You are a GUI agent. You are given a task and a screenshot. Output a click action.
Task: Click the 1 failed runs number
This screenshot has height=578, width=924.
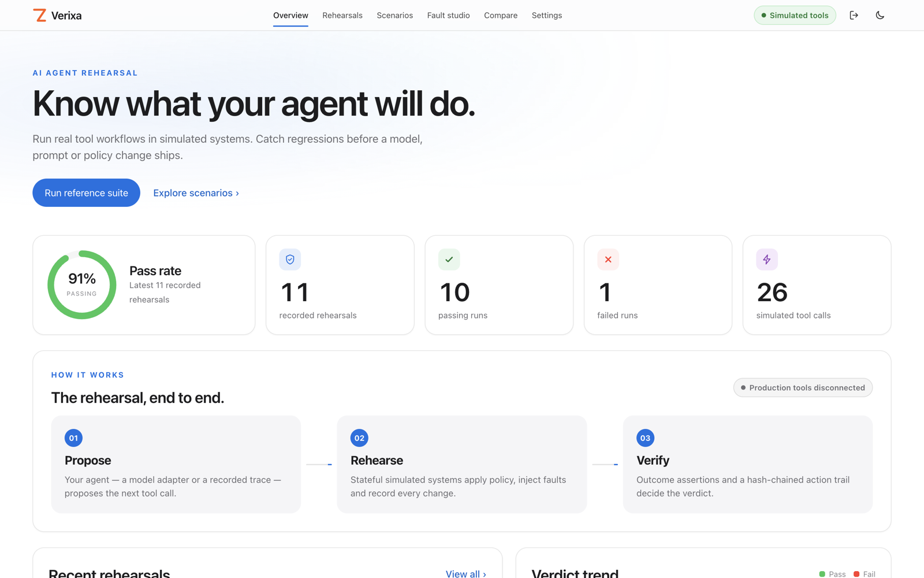pyautogui.click(x=605, y=292)
